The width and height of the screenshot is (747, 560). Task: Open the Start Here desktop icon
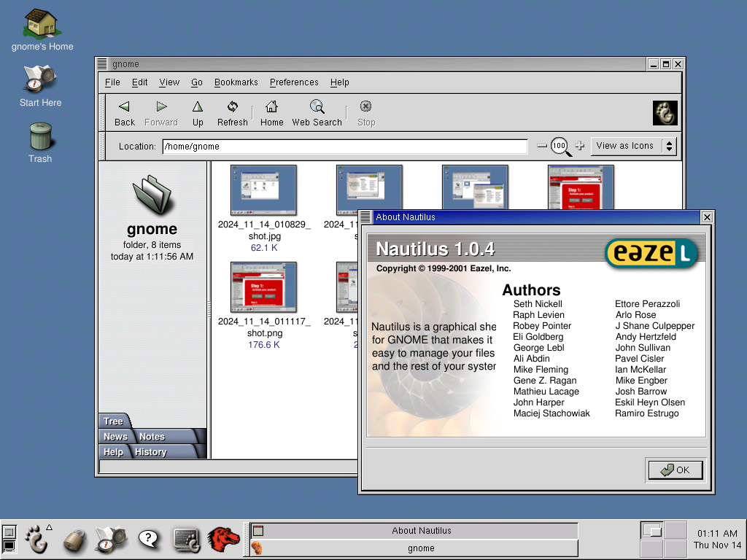[x=41, y=86]
